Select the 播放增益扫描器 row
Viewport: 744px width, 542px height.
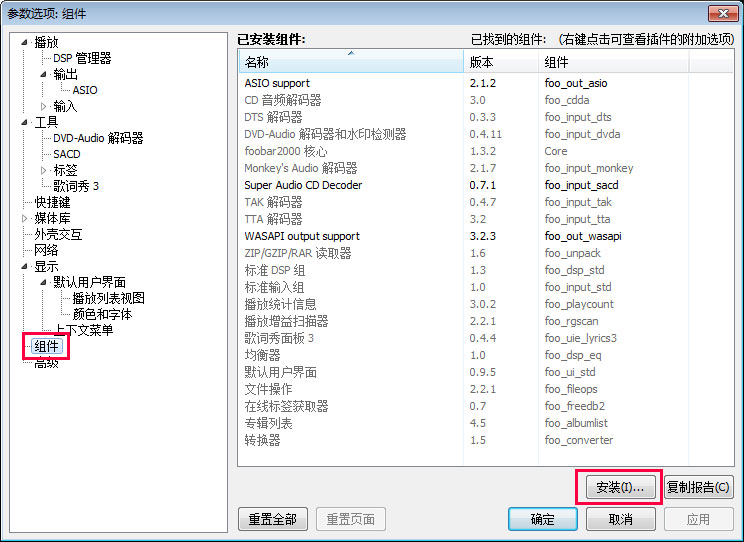tap(486, 321)
